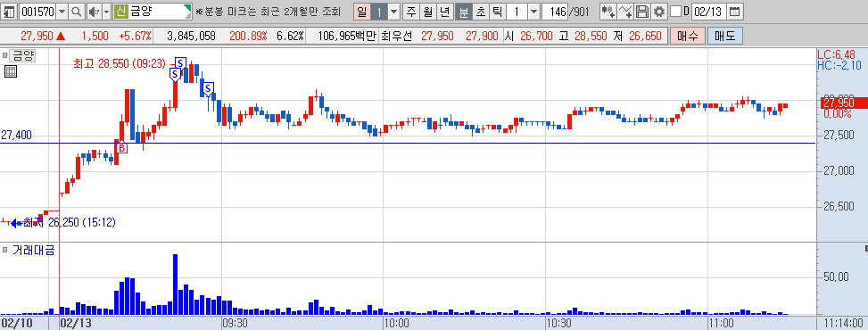Click the 거래대금 volume panel label

tap(33, 251)
